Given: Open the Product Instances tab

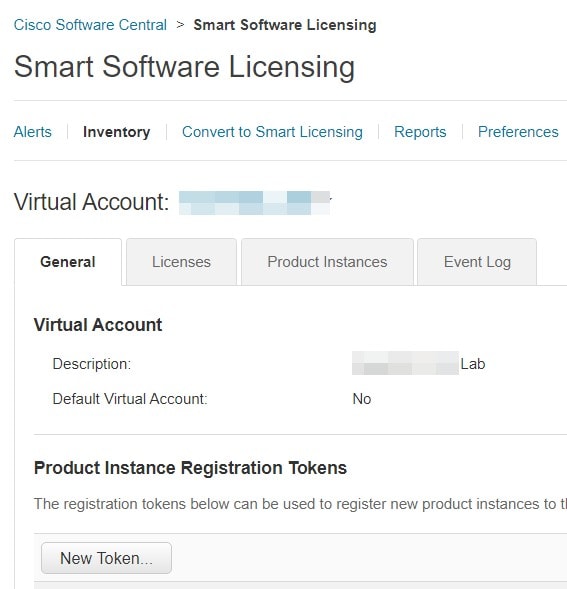Looking at the screenshot, I should pos(327,262).
